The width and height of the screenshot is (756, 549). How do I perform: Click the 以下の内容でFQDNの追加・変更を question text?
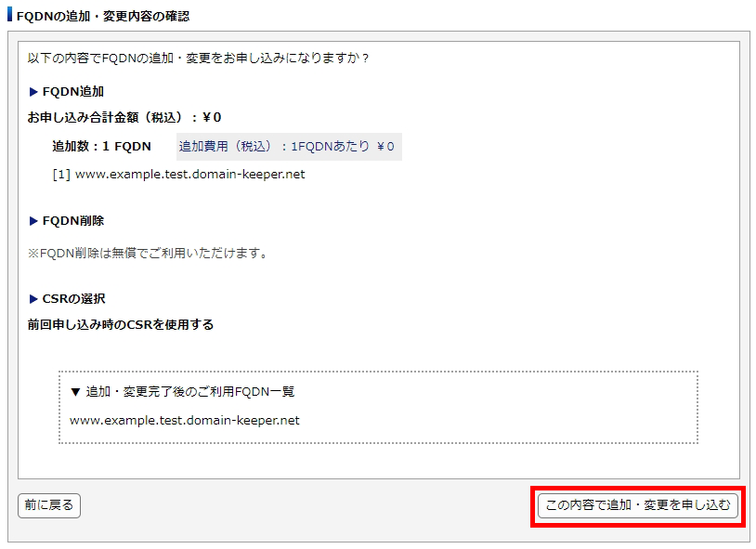pyautogui.click(x=198, y=58)
